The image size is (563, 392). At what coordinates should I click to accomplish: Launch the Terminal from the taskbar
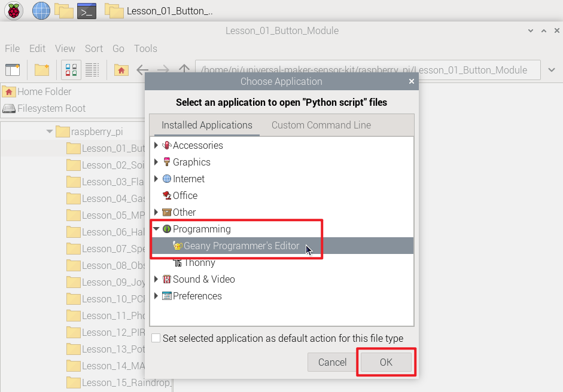click(87, 11)
